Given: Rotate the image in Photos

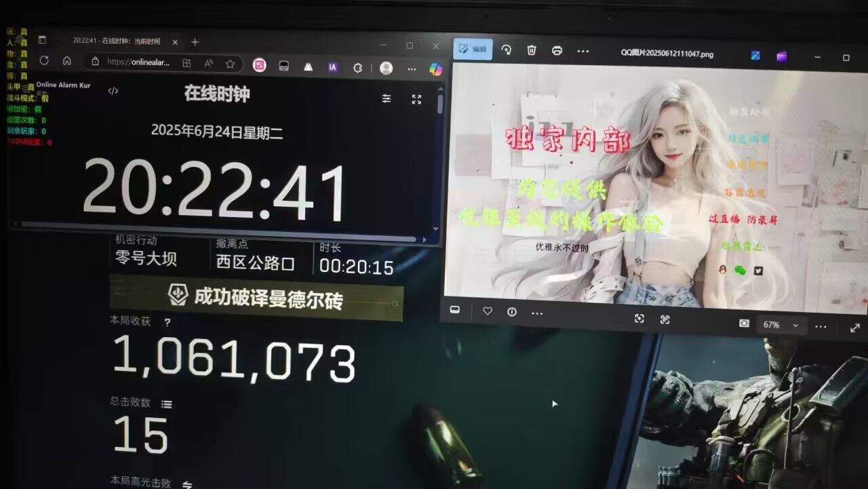Looking at the screenshot, I should (x=506, y=50).
